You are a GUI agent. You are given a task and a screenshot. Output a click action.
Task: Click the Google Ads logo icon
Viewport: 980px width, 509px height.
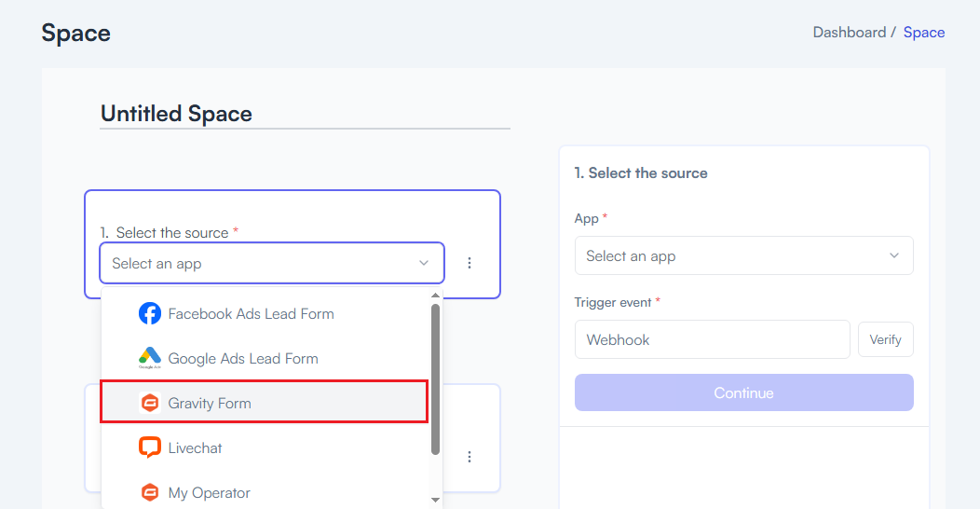click(x=149, y=358)
